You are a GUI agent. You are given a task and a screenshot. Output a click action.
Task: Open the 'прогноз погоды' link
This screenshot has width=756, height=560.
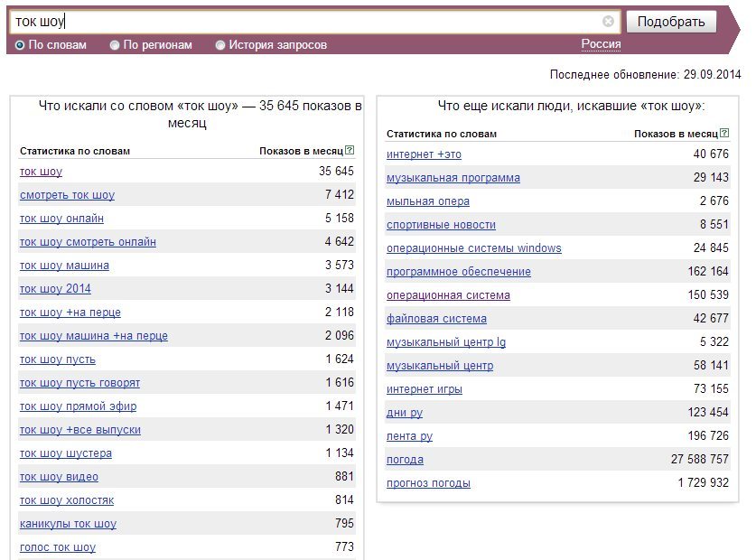click(x=428, y=483)
